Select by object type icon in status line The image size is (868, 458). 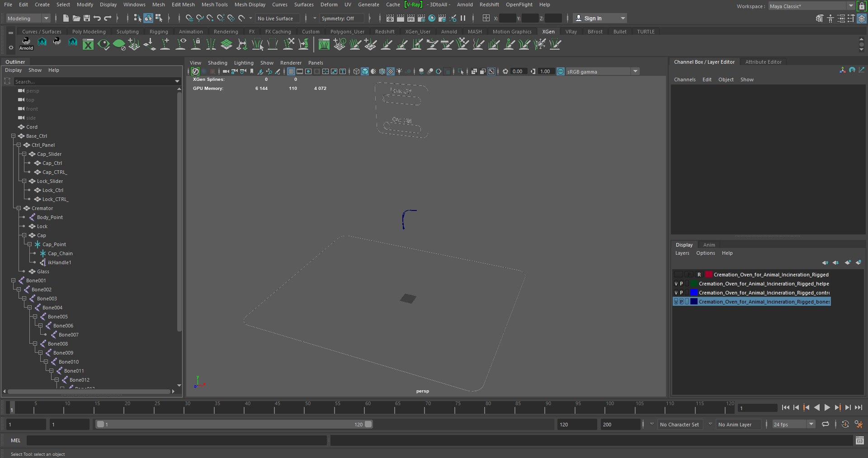[x=148, y=18]
